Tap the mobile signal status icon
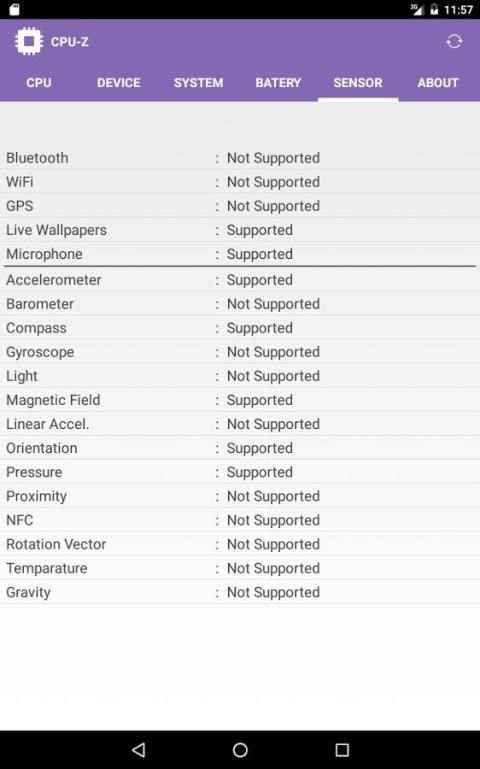 417,9
